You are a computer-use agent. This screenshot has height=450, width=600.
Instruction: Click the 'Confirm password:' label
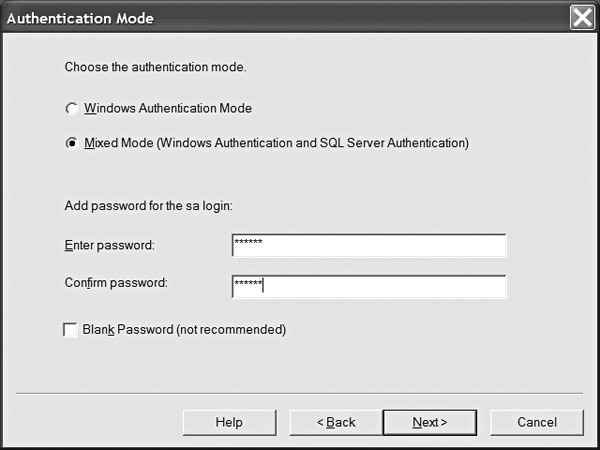[116, 283]
